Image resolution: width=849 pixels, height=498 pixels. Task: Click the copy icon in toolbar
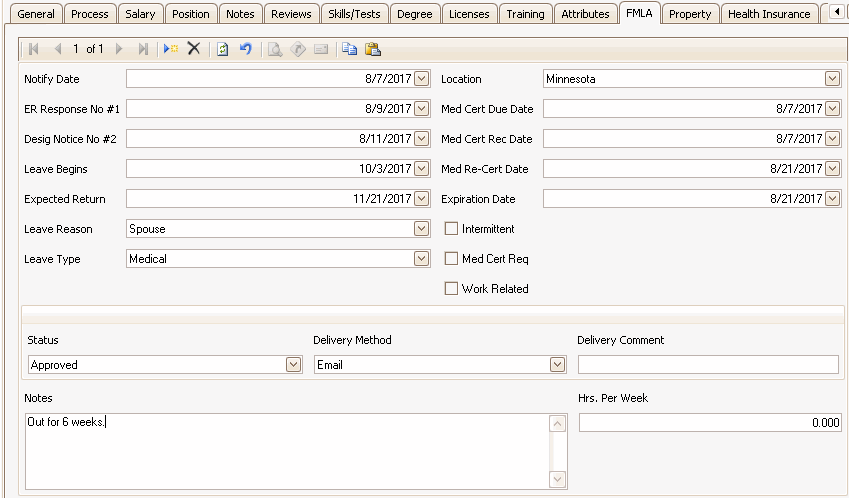pyautogui.click(x=349, y=49)
